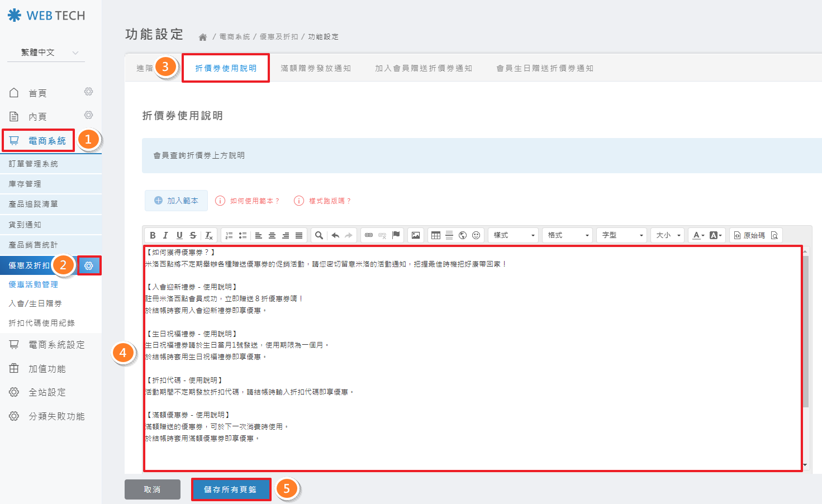Remove text formatting with the Tx icon
This screenshot has width=822, height=504.
pyautogui.click(x=208, y=235)
